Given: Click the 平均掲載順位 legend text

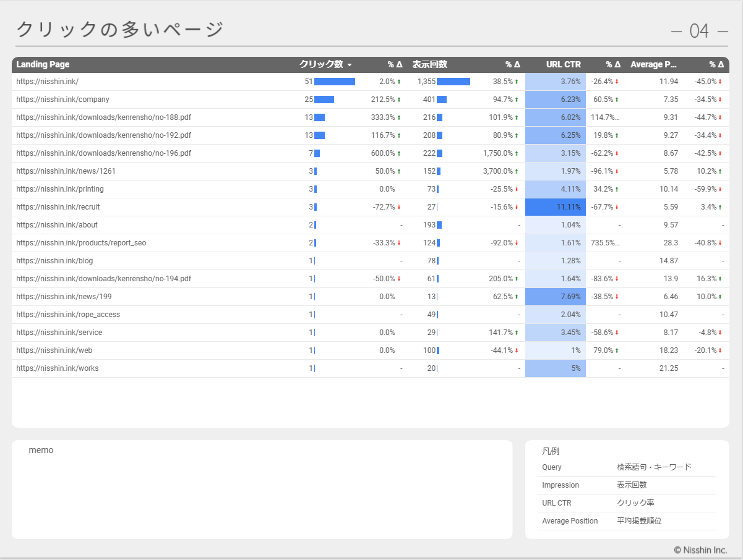Looking at the screenshot, I should pyautogui.click(x=639, y=521).
